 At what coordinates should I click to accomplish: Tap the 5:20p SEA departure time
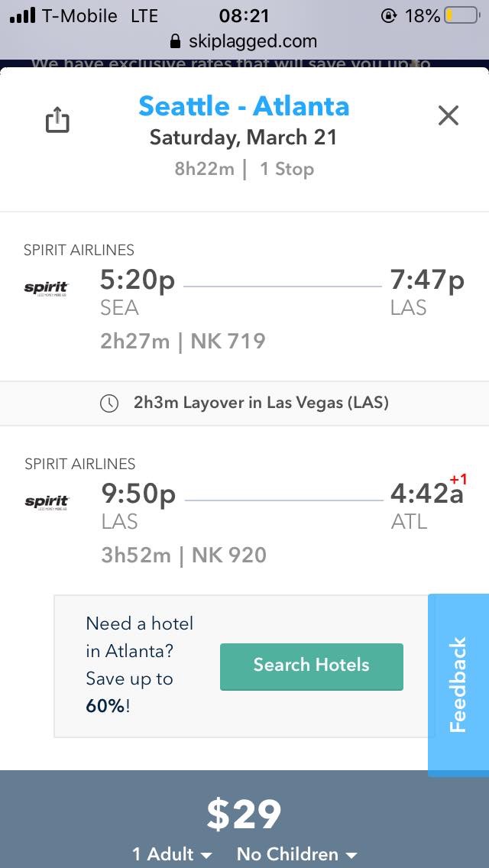click(x=138, y=280)
